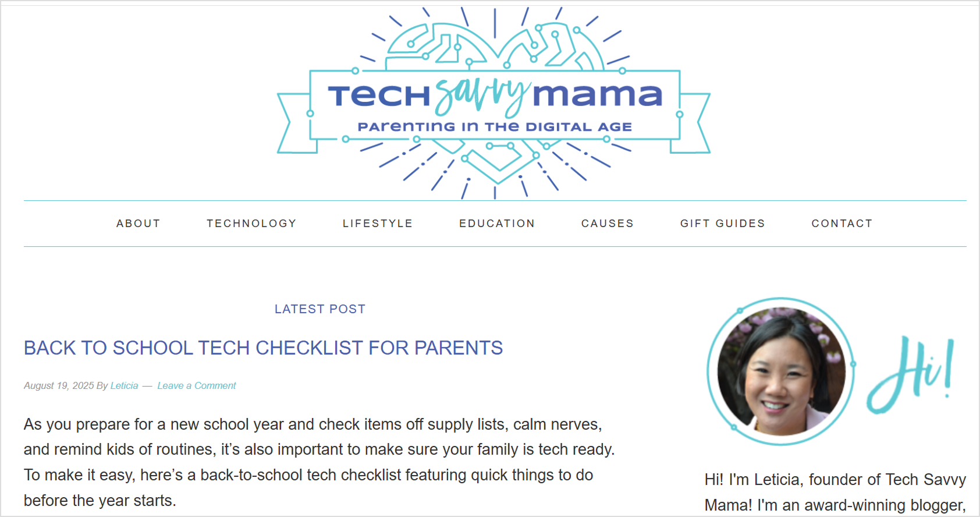Click the teal Hi! script graphic
The width and height of the screenshot is (980, 517).
point(911,374)
